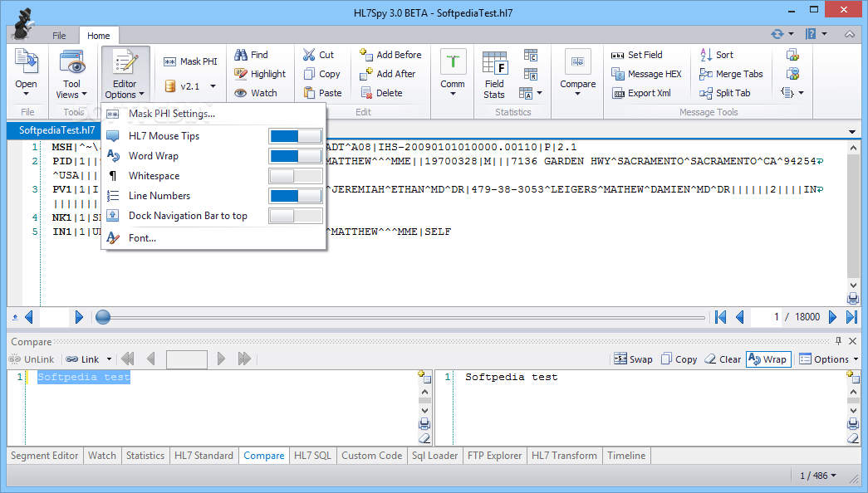Toggle Word Wrap switch

click(x=296, y=156)
